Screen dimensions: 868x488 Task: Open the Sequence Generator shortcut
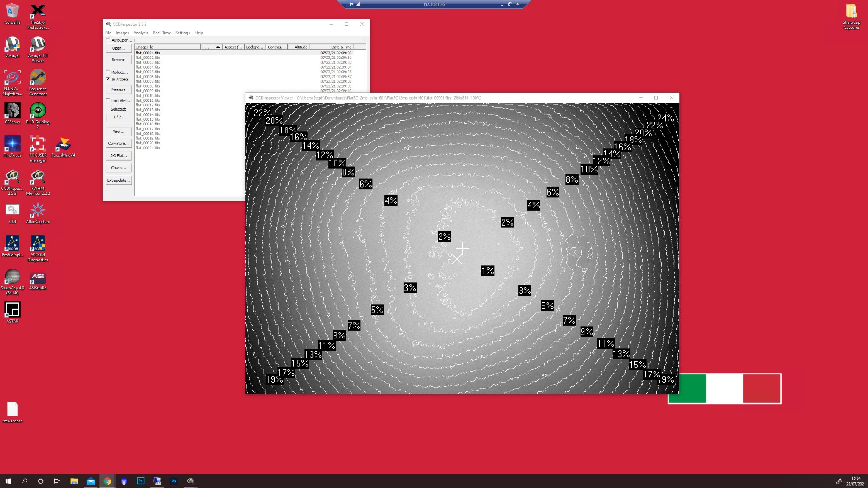[x=38, y=83]
